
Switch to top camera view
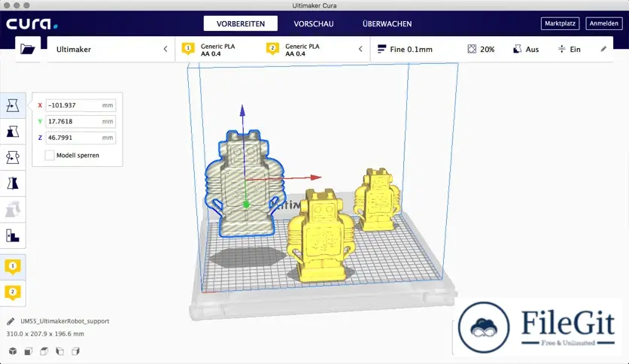[44, 351]
